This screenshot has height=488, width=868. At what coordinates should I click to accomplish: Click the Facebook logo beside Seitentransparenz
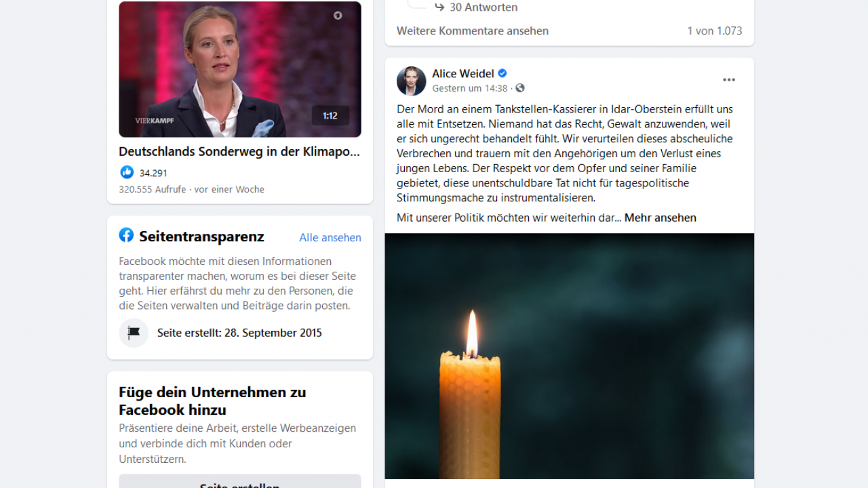pyautogui.click(x=126, y=235)
